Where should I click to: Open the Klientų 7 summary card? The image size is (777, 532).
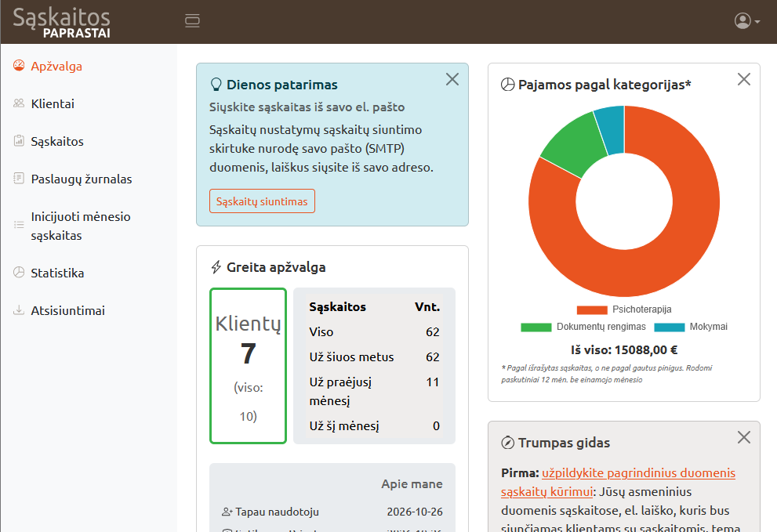pos(249,366)
